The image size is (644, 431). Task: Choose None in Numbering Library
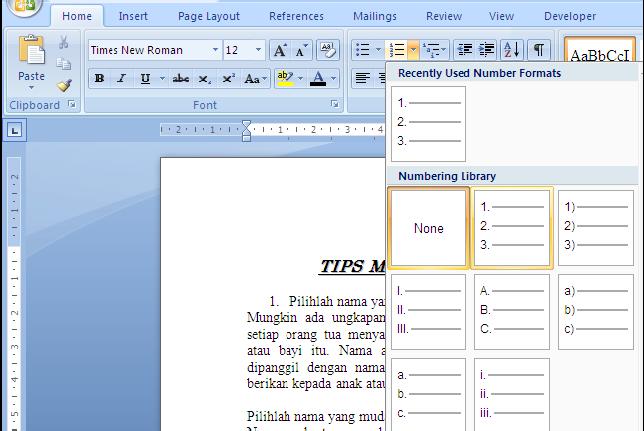coord(428,228)
